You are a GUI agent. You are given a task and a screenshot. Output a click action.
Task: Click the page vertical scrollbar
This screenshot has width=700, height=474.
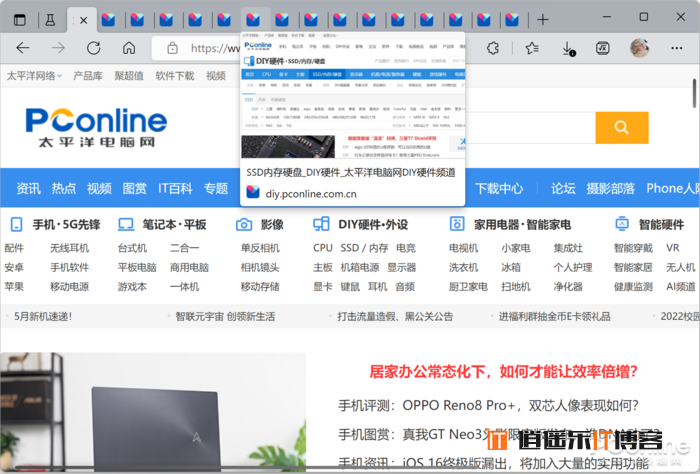[695, 93]
